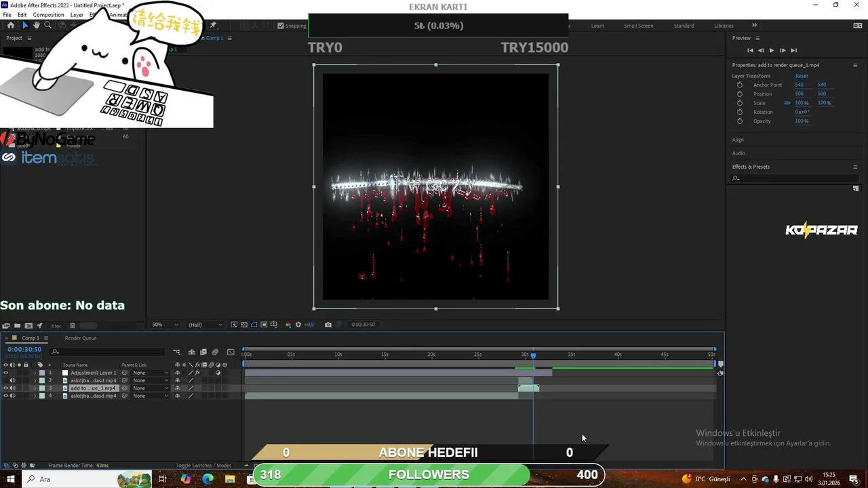Click the +0,0 exposure value
The image size is (868, 488).
tap(309, 325)
